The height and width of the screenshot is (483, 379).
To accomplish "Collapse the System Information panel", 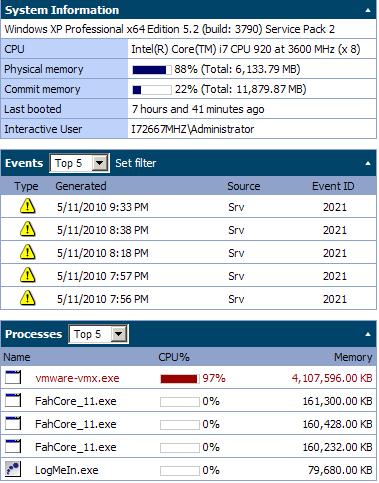I will (x=368, y=10).
